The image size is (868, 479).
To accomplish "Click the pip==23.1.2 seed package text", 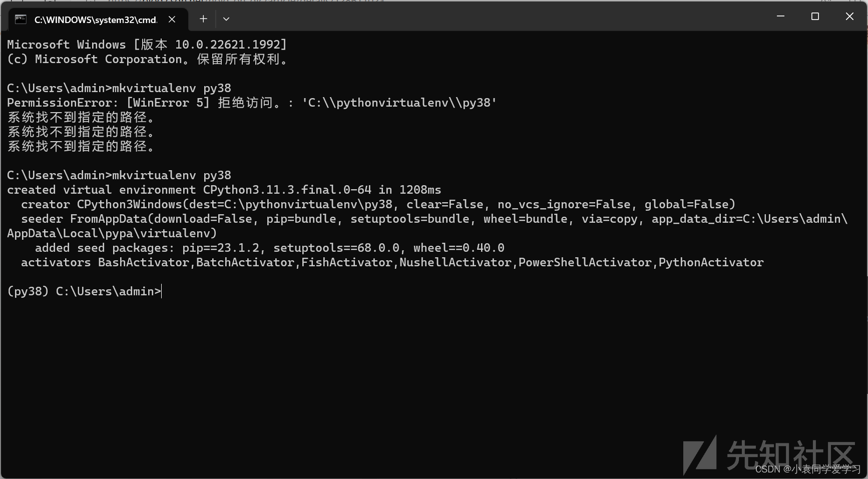I will pos(222,247).
